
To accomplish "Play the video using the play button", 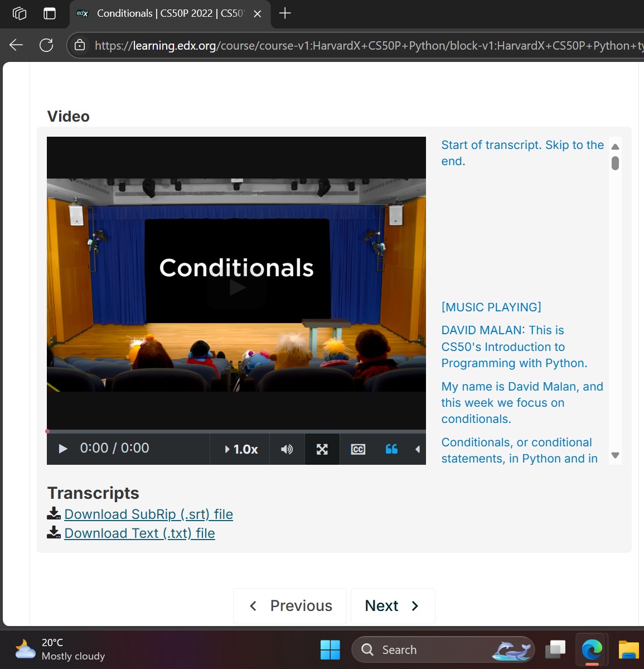I will pos(62,449).
